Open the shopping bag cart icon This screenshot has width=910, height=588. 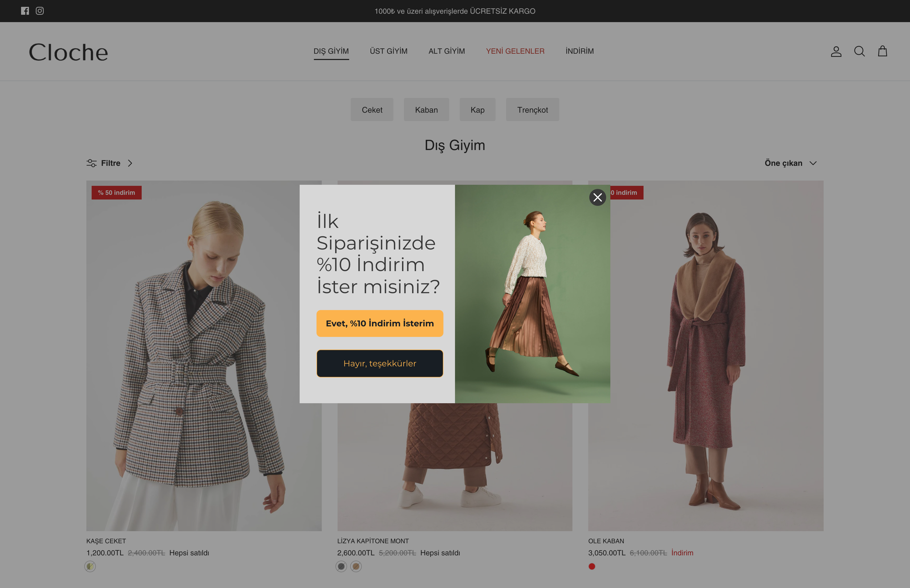[882, 51]
